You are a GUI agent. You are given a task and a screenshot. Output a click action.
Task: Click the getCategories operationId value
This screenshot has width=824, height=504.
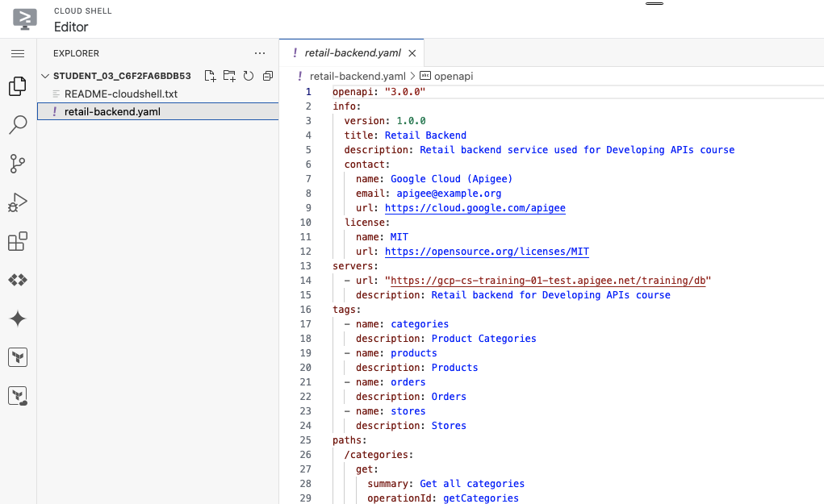[x=481, y=498]
